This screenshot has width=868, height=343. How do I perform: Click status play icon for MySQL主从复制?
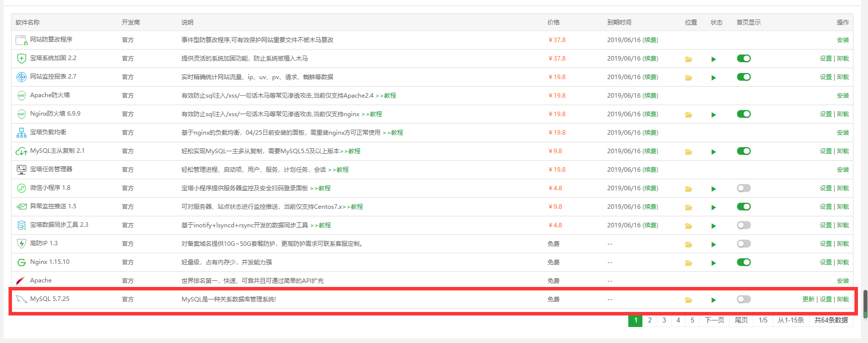point(714,152)
